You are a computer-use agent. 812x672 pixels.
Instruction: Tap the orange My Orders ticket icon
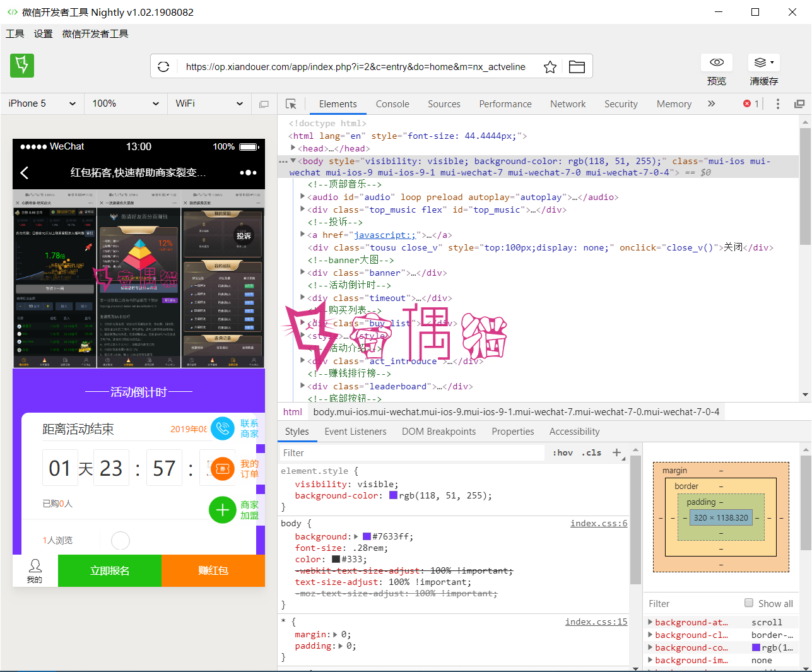coord(223,469)
